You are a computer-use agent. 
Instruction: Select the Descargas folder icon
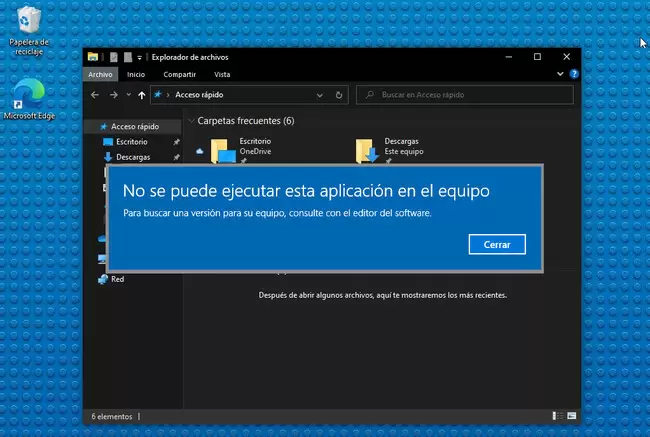click(x=367, y=151)
